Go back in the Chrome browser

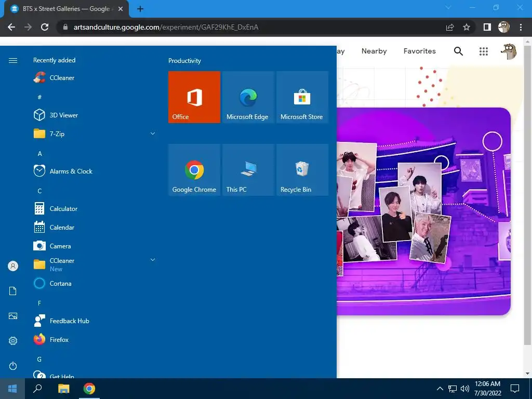(11, 27)
